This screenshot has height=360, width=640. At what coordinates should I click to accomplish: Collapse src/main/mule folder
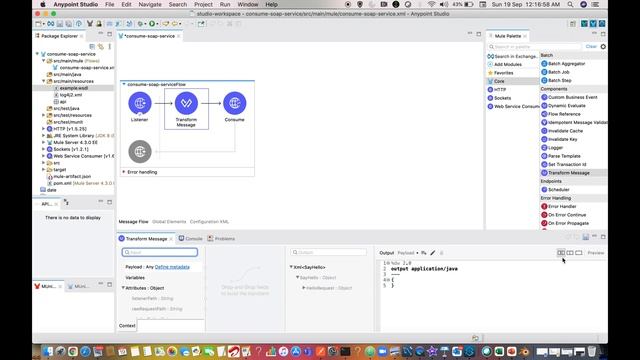click(x=44, y=61)
